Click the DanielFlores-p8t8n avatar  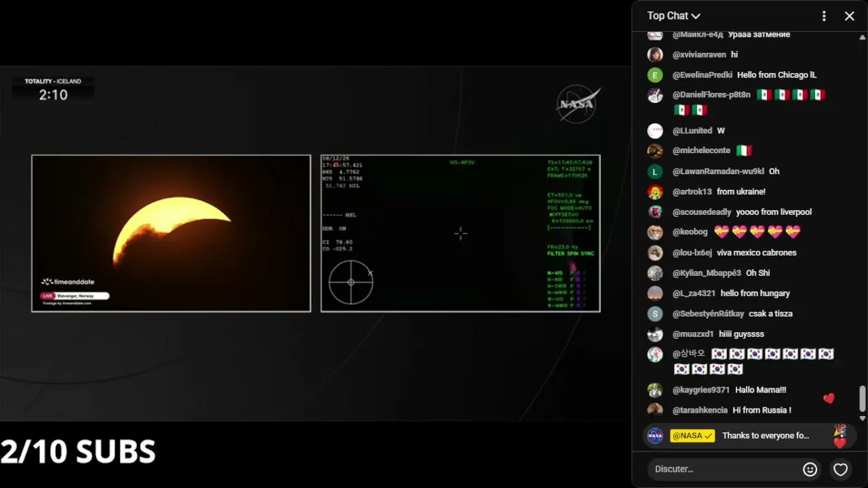pos(655,96)
